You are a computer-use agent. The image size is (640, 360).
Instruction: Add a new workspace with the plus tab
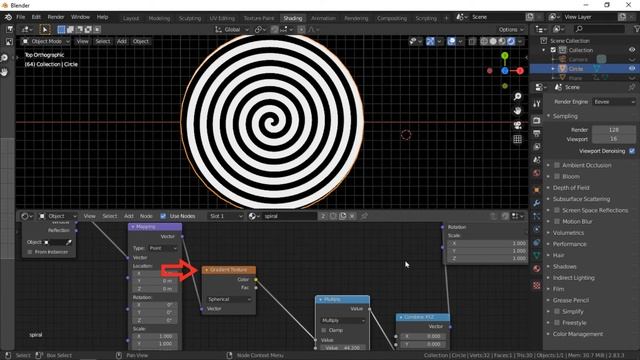click(446, 18)
